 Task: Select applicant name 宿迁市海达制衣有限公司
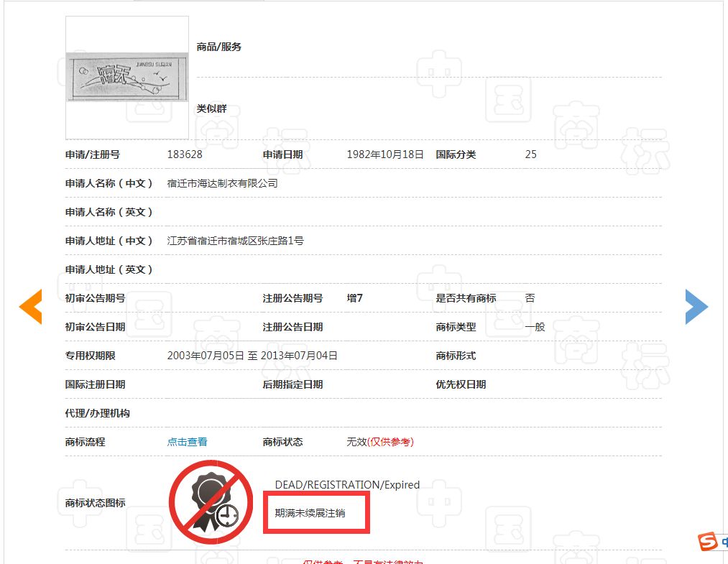pyautogui.click(x=222, y=183)
